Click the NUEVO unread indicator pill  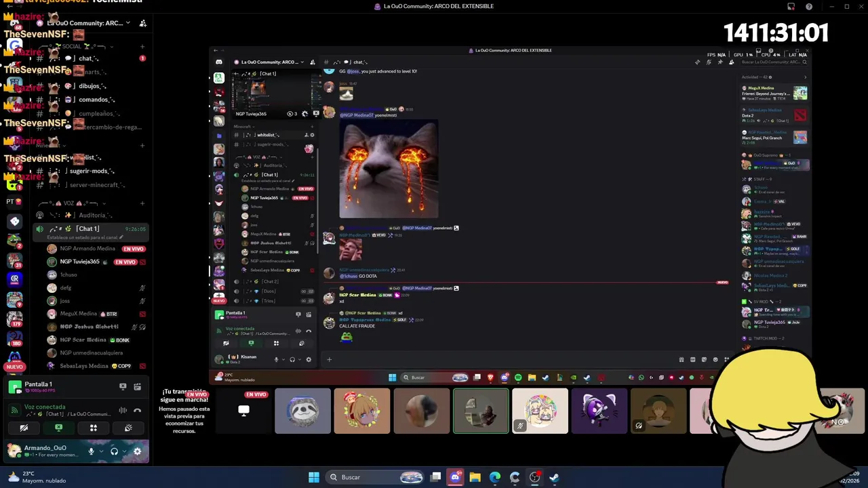tap(14, 367)
